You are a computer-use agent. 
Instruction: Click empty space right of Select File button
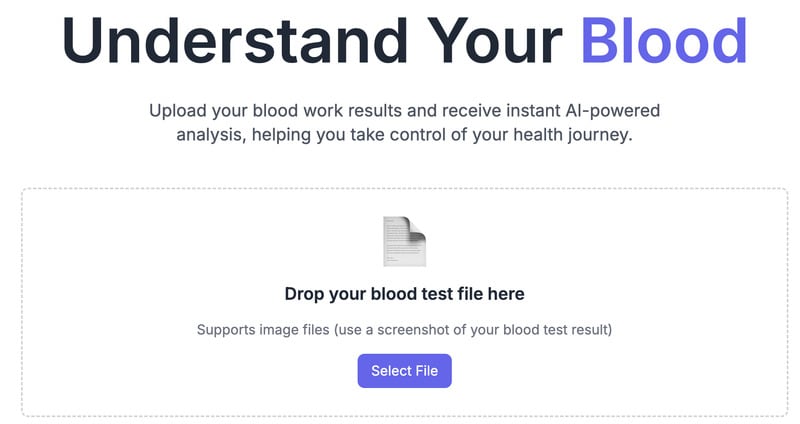coord(600,371)
